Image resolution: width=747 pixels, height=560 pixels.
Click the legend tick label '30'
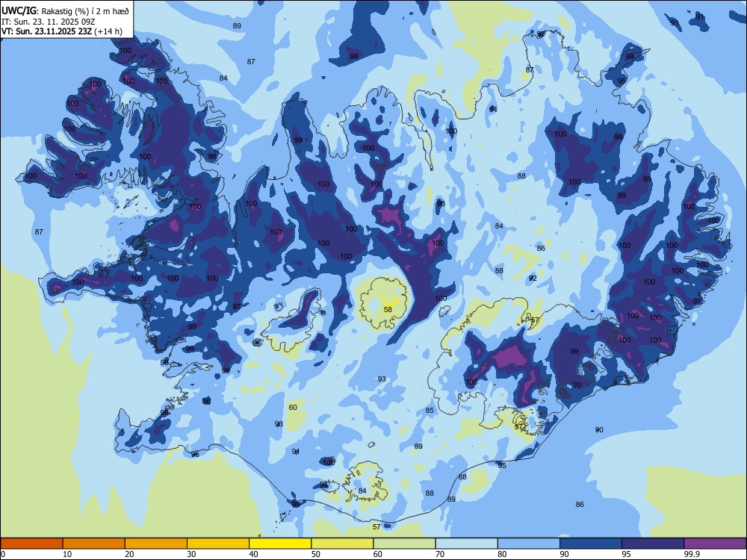(191, 554)
